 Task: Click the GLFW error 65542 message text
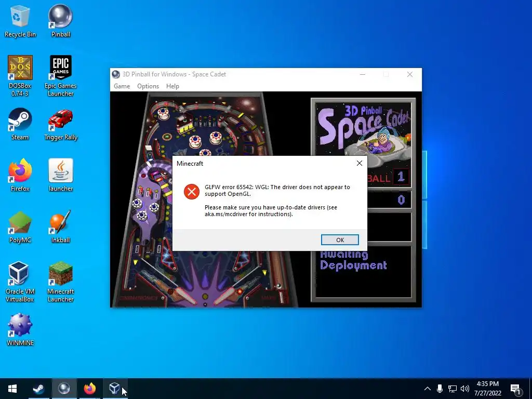click(277, 190)
